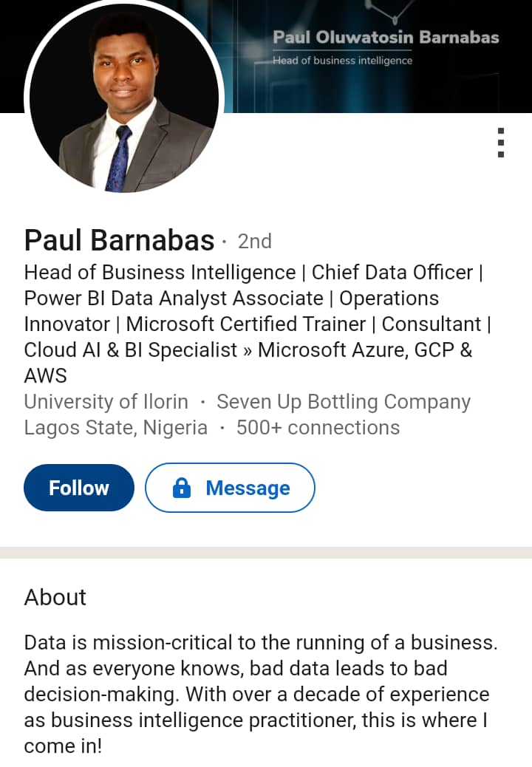The width and height of the screenshot is (532, 767).
Task: Click banner name "Paul Oluwatosin Barnabas"
Action: click(x=386, y=38)
